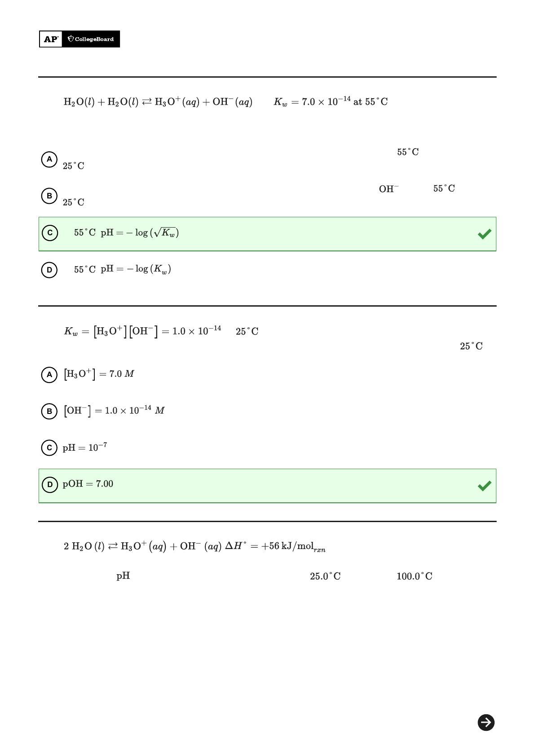This screenshot has height=756, width=535.
Task: Click the Kw = [H3O+][OH−] equation
Action: [x=142, y=331]
